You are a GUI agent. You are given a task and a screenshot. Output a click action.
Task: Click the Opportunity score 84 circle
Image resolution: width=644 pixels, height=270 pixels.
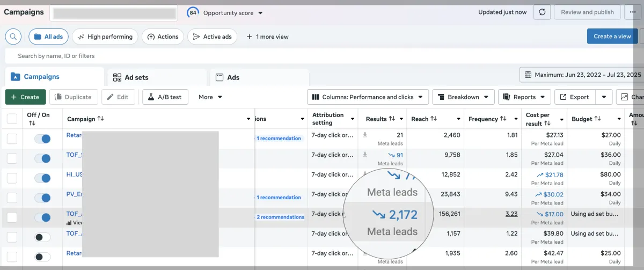click(x=193, y=12)
